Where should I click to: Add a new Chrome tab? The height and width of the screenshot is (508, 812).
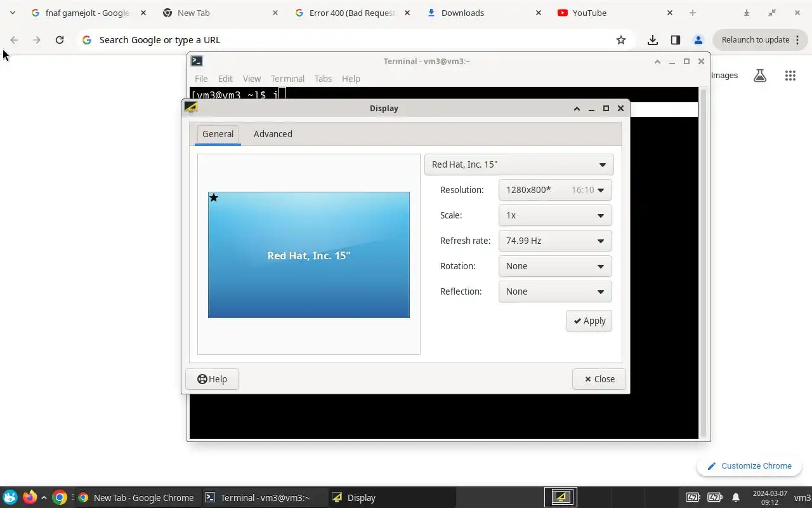click(693, 13)
